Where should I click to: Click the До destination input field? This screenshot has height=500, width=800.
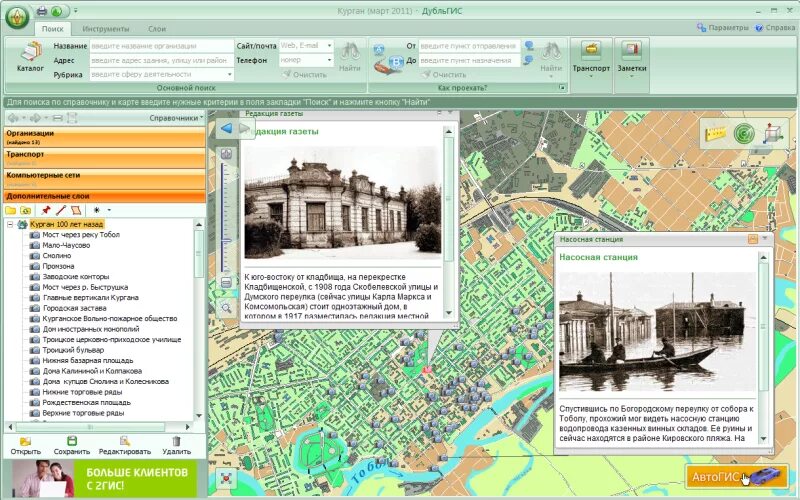point(469,60)
